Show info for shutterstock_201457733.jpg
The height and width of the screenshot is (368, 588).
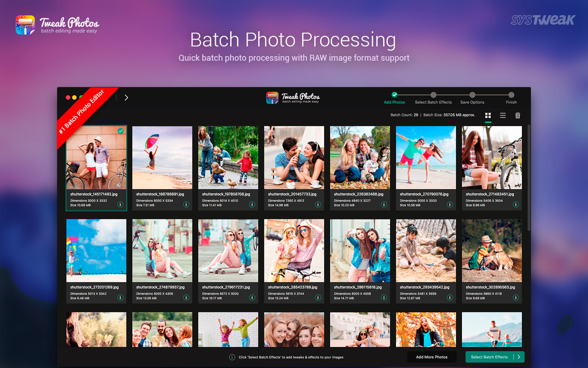(318, 204)
